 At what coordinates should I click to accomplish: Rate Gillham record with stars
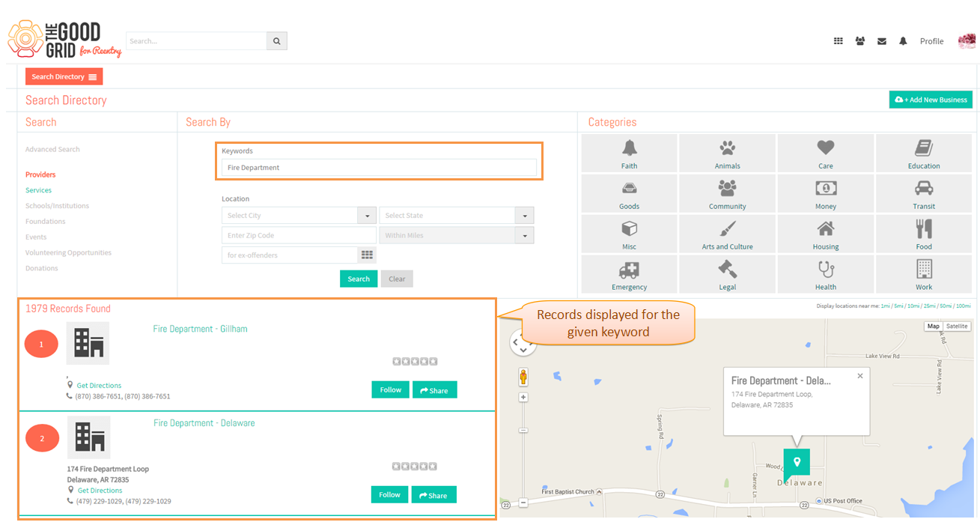415,362
